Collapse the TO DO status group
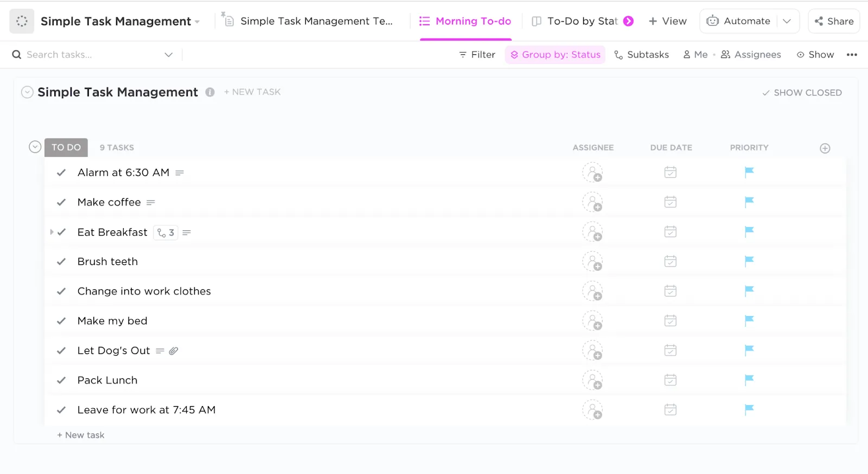The height and width of the screenshot is (474, 868). coord(35,147)
